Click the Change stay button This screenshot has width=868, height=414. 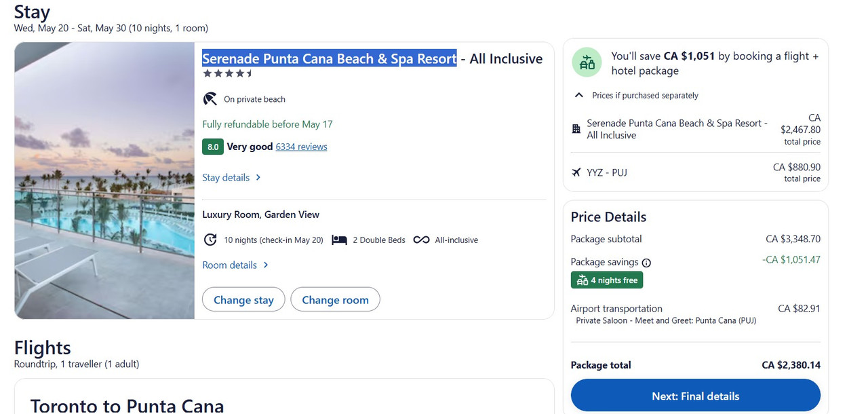point(243,299)
